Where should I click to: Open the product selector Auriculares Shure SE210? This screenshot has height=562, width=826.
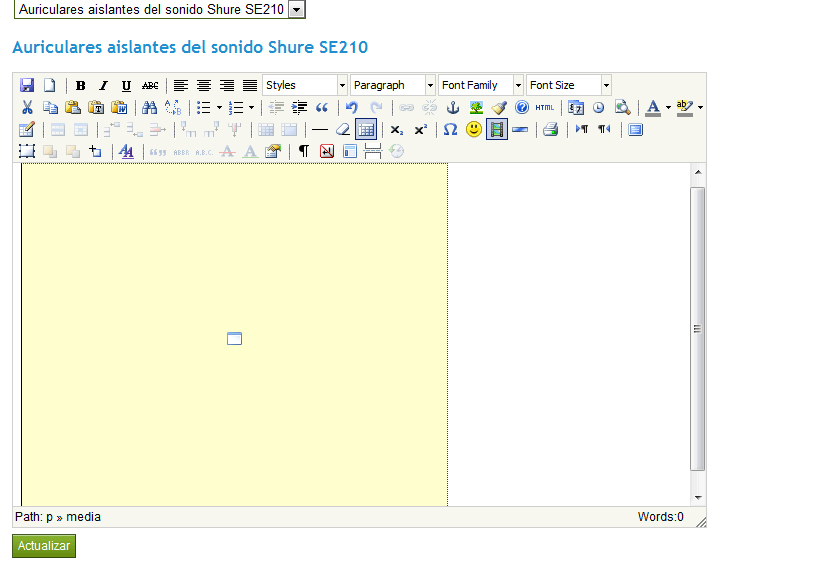click(x=160, y=9)
